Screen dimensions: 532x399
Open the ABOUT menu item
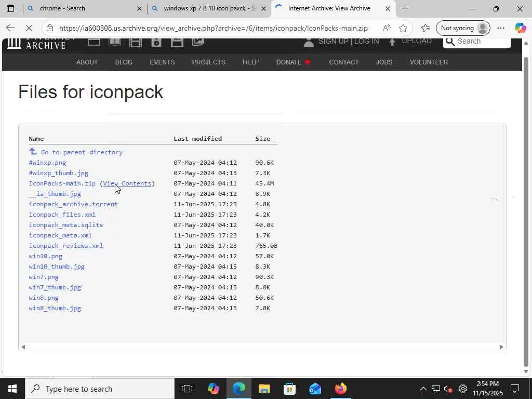coord(87,62)
